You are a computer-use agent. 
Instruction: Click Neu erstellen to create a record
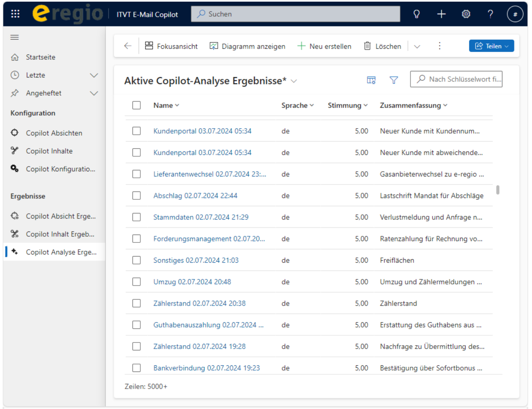324,46
